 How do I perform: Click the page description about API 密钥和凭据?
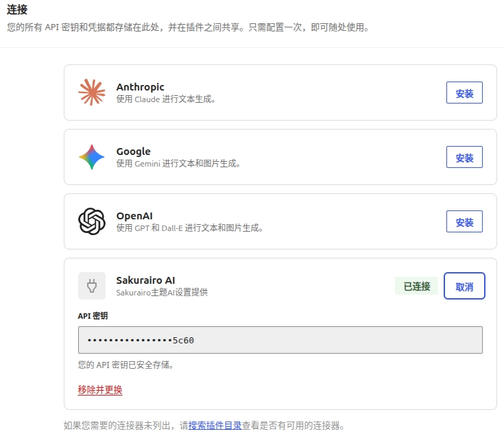[x=188, y=27]
